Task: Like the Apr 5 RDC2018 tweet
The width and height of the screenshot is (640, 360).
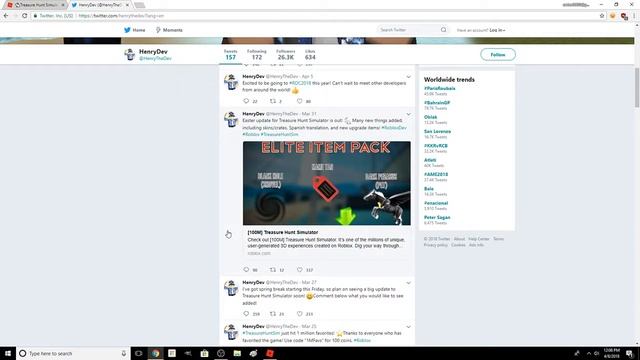Action: tap(300, 101)
